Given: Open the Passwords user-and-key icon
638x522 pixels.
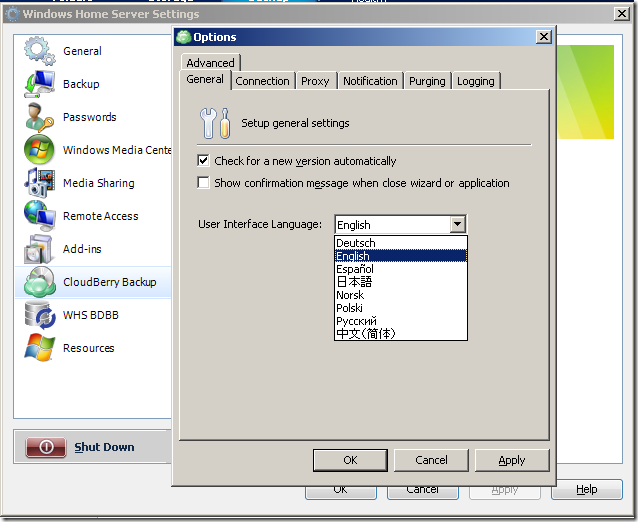Looking at the screenshot, I should tap(39, 117).
